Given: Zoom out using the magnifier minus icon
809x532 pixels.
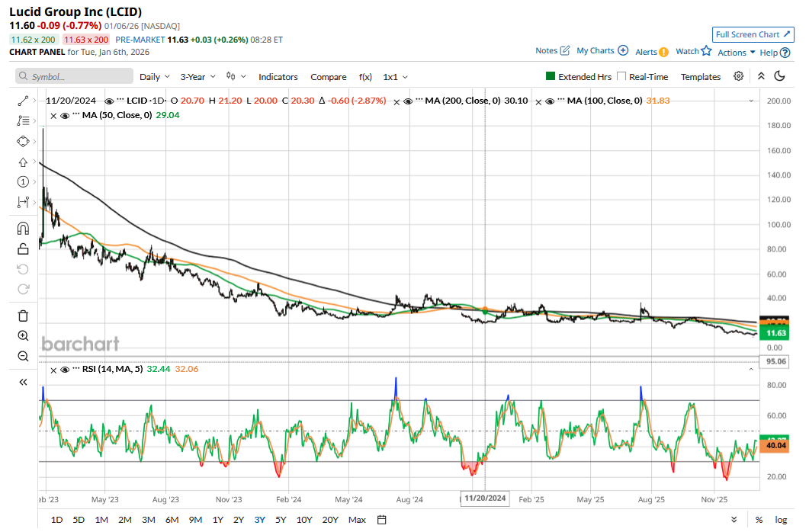Looking at the screenshot, I should click(23, 356).
